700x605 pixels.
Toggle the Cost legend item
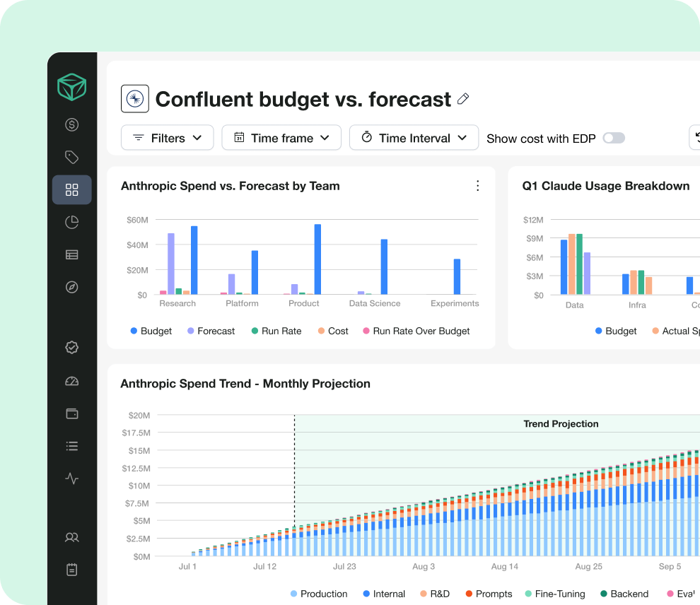(333, 331)
